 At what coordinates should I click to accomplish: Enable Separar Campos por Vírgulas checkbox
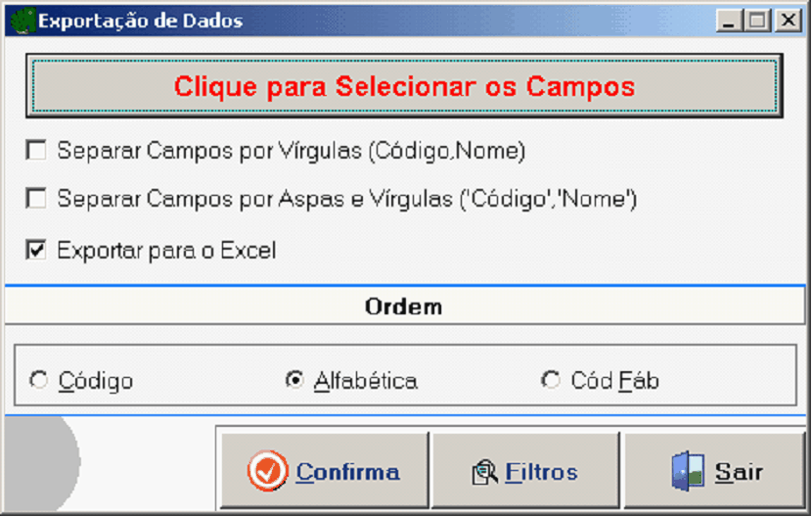coord(37,151)
